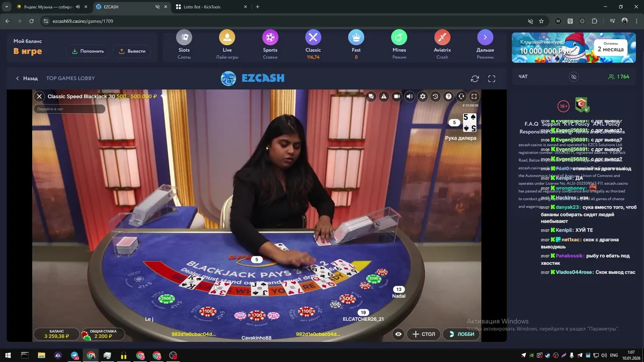644x362 pixels.
Task: Contact support via the headset icon
Action: pos(461,97)
